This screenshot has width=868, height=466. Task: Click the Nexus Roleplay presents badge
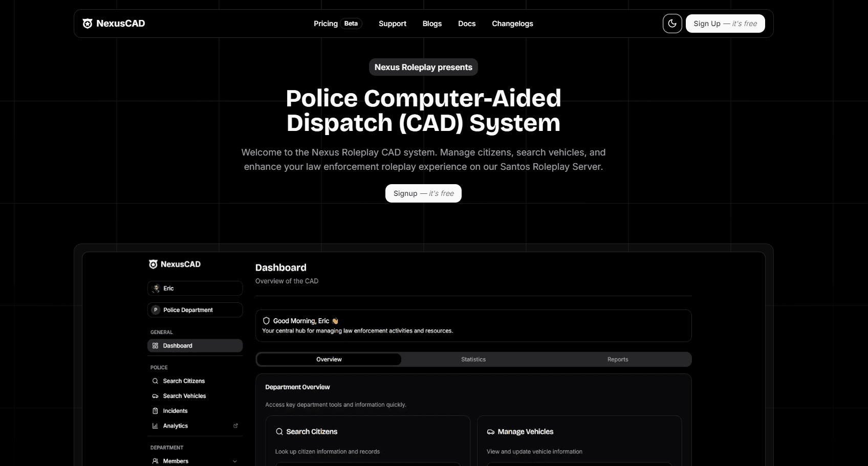pos(423,67)
